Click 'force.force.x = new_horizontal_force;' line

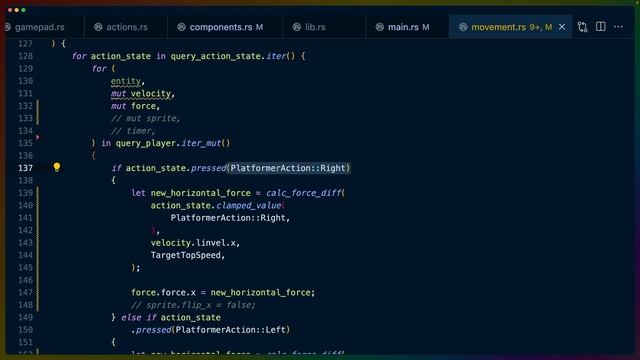pyautogui.click(x=223, y=292)
